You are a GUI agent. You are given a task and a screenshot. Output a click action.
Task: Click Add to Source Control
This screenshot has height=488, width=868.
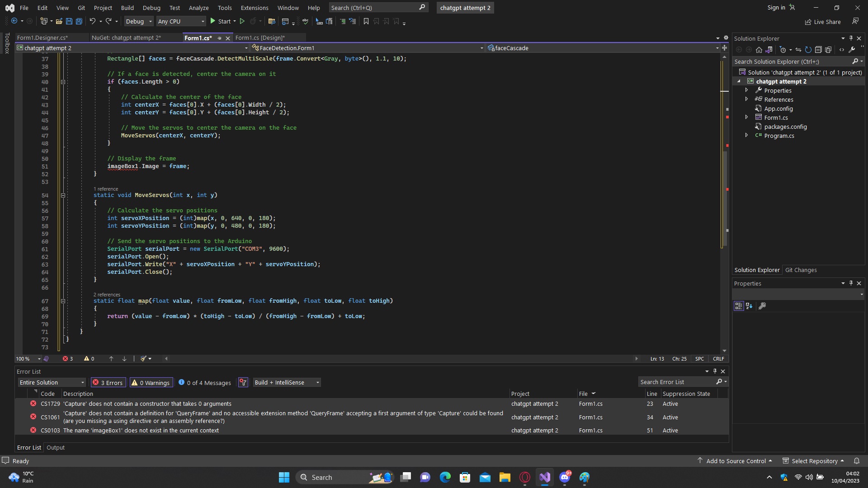[x=736, y=461]
